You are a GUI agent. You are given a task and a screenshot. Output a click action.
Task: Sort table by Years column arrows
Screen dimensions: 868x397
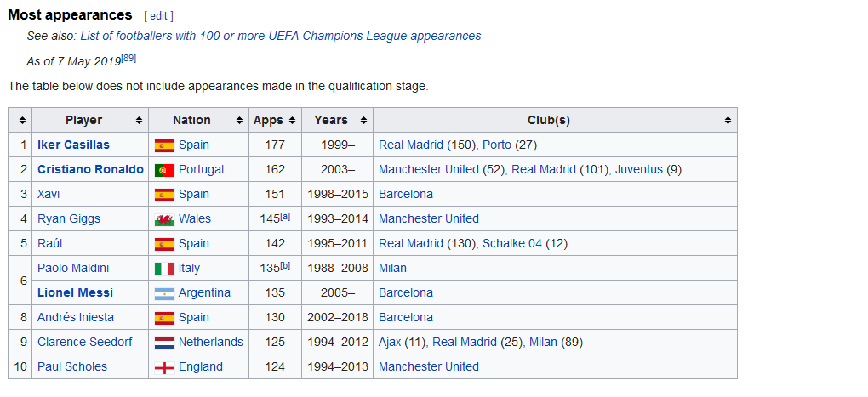[363, 121]
